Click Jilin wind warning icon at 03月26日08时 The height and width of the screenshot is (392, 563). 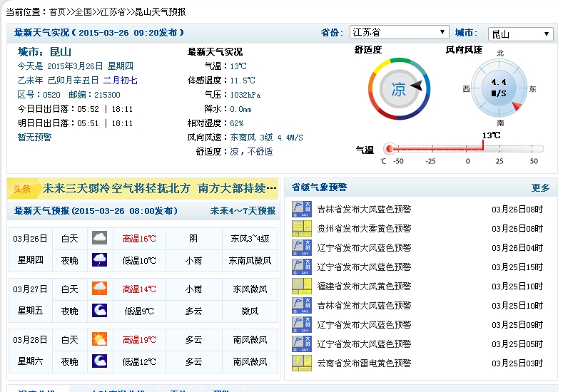coord(302,209)
